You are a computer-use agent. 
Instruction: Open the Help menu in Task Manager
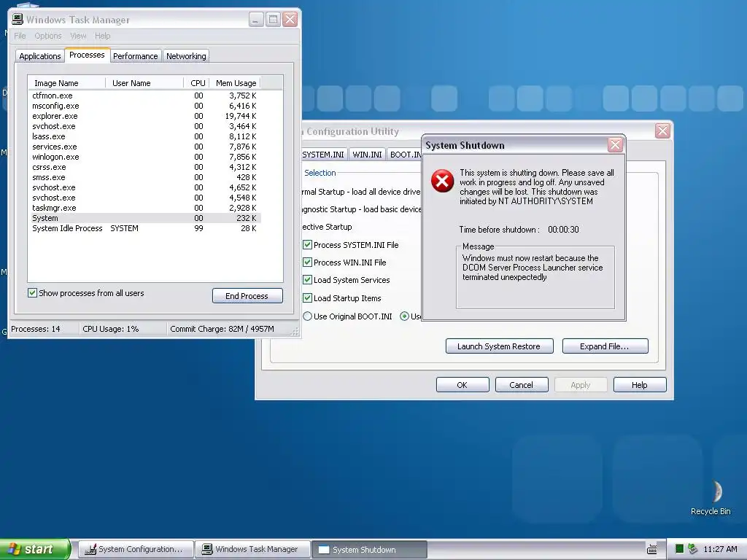(x=102, y=36)
